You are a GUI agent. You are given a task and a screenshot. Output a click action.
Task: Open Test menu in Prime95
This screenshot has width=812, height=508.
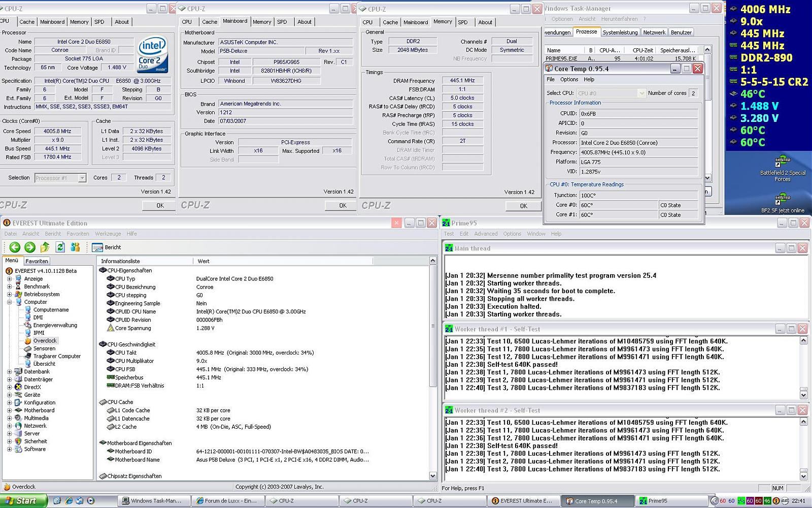[449, 234]
